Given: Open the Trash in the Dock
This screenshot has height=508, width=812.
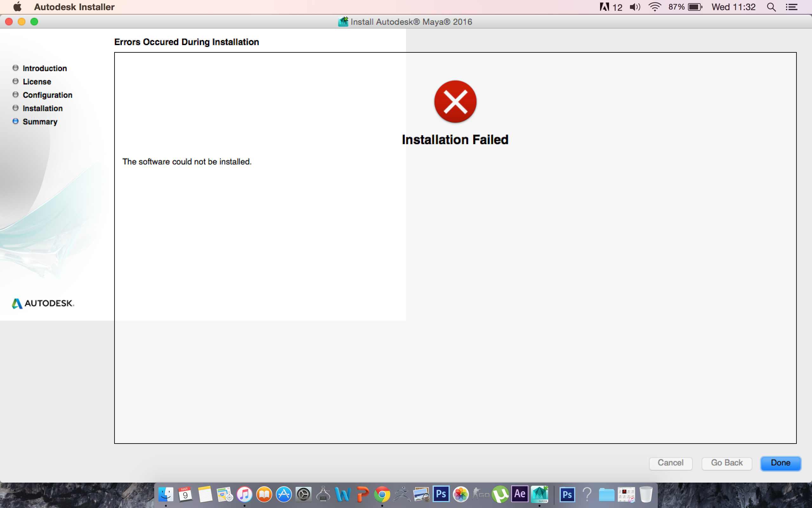Looking at the screenshot, I should [646, 495].
